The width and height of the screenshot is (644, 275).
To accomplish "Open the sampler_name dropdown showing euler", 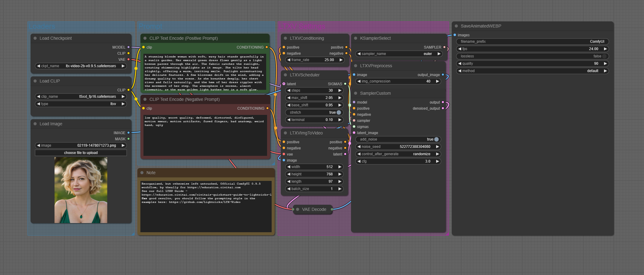I will pyautogui.click(x=398, y=54).
